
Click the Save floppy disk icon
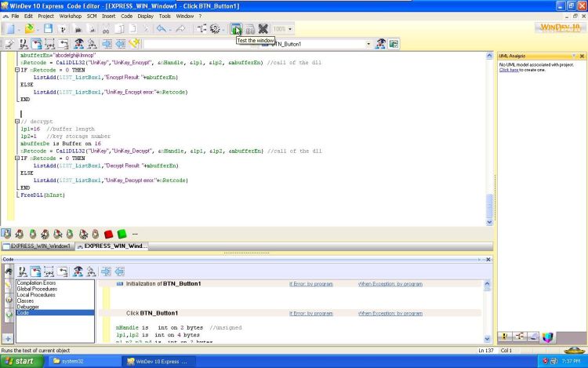pos(48,29)
